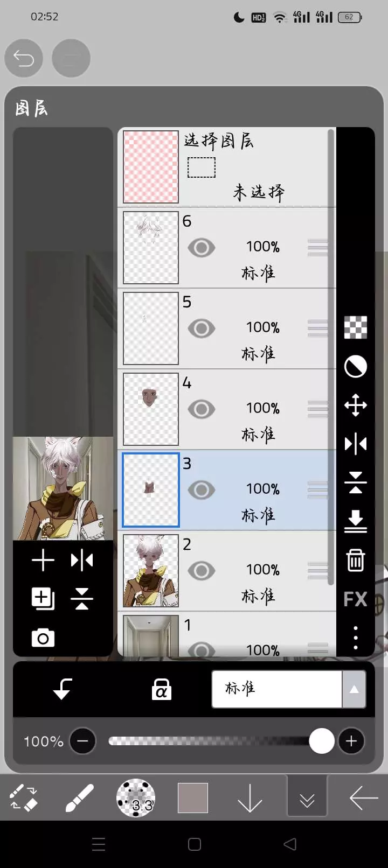Open the brush tool
Viewport: 388px width, 868px height.
79,797
